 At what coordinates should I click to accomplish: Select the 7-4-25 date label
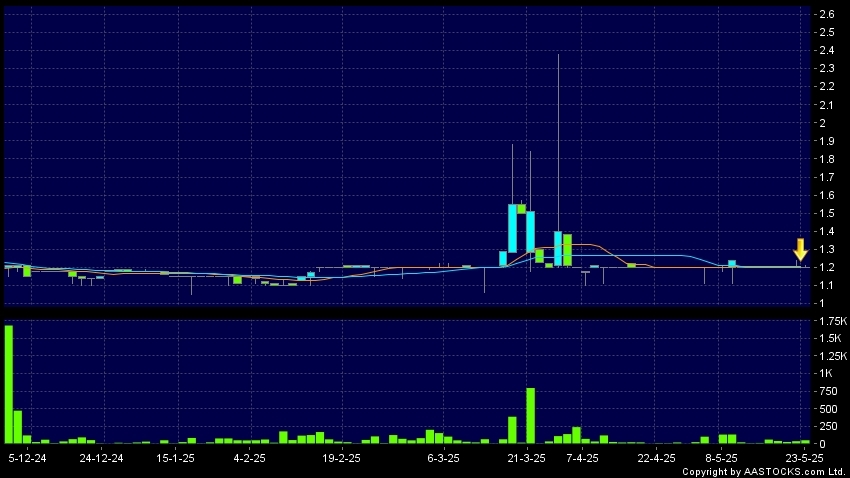coord(583,458)
